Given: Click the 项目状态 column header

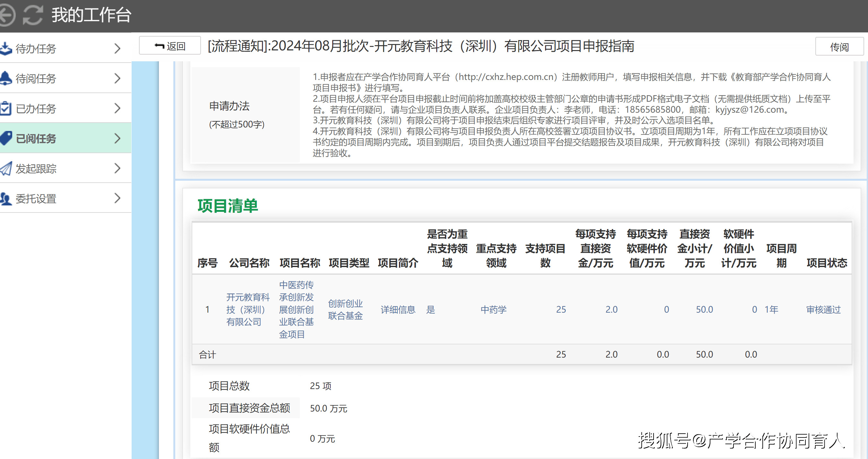Looking at the screenshot, I should (x=827, y=263).
